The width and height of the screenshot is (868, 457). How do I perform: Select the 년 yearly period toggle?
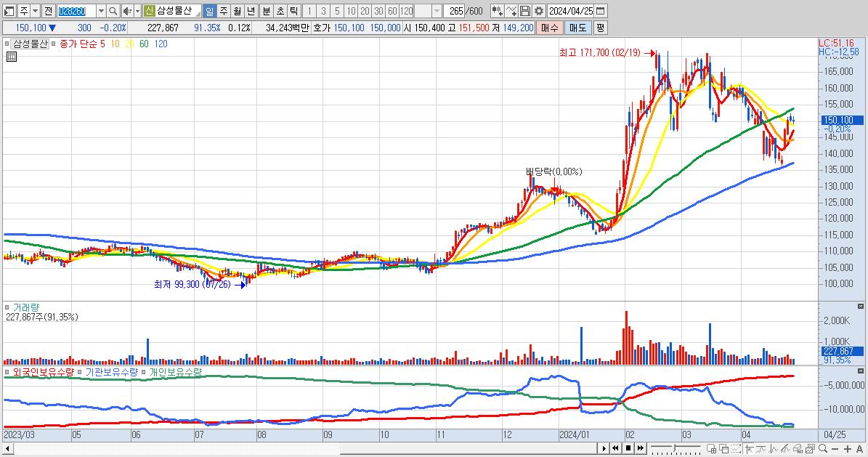click(x=251, y=11)
